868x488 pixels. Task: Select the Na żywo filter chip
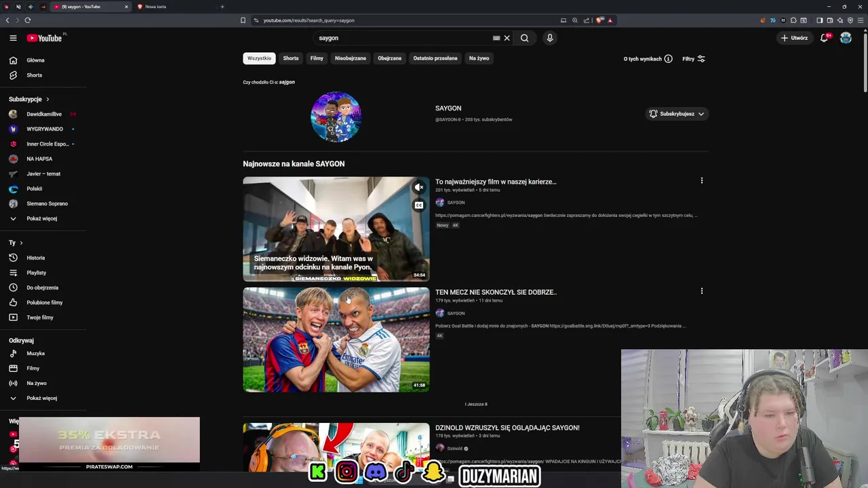coord(479,58)
